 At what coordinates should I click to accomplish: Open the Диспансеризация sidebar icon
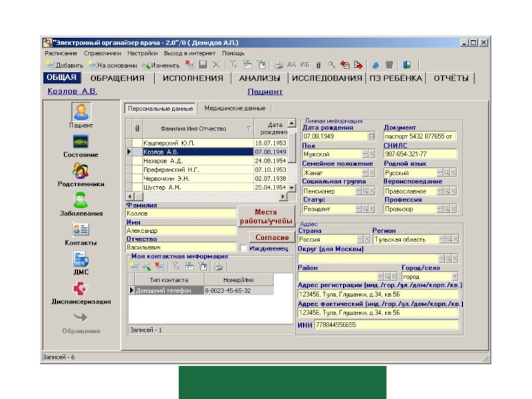[x=80, y=289]
